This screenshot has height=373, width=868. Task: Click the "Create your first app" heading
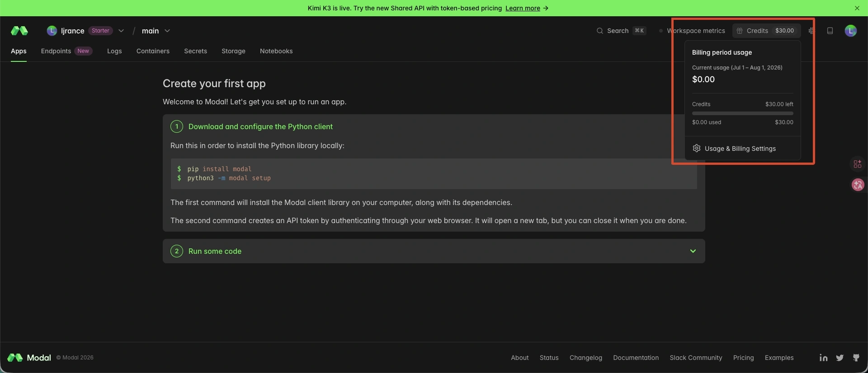point(214,84)
